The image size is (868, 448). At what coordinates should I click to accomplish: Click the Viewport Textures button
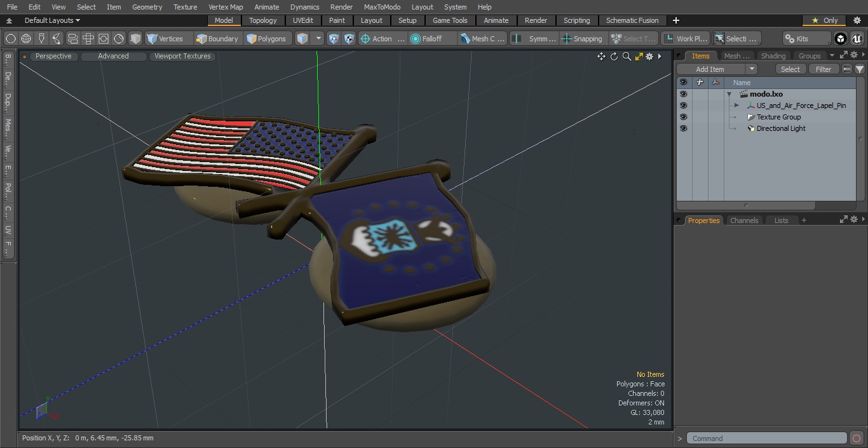pos(182,56)
